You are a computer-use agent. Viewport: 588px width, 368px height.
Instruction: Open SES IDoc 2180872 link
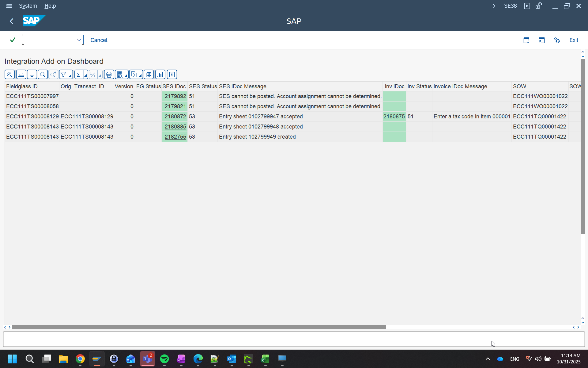click(x=175, y=117)
